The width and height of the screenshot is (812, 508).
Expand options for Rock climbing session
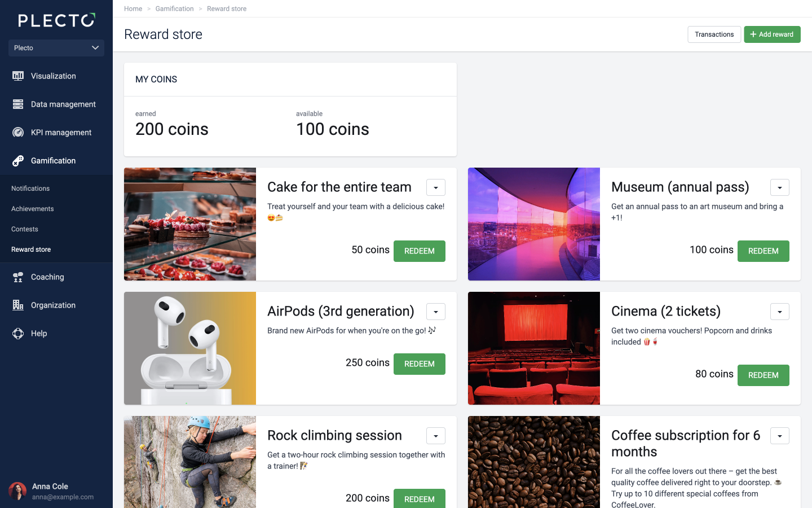(x=436, y=436)
